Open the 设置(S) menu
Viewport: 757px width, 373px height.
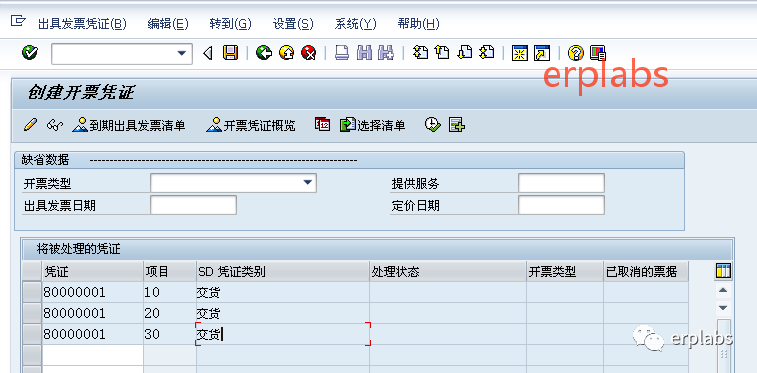pyautogui.click(x=293, y=24)
